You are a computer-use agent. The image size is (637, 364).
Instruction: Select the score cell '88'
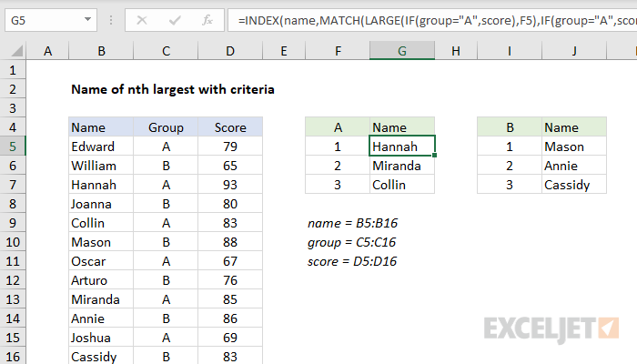230,242
